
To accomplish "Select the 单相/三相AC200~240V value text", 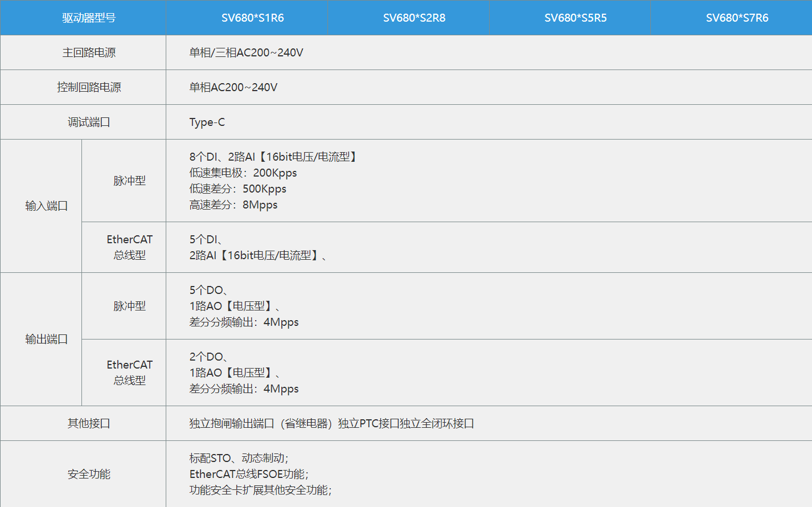I will click(x=246, y=52).
